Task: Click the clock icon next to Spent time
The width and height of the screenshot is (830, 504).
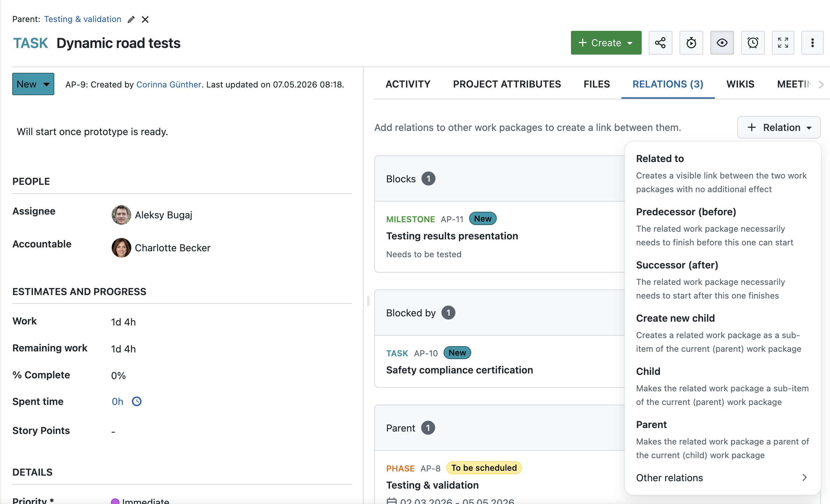Action: 137,401
